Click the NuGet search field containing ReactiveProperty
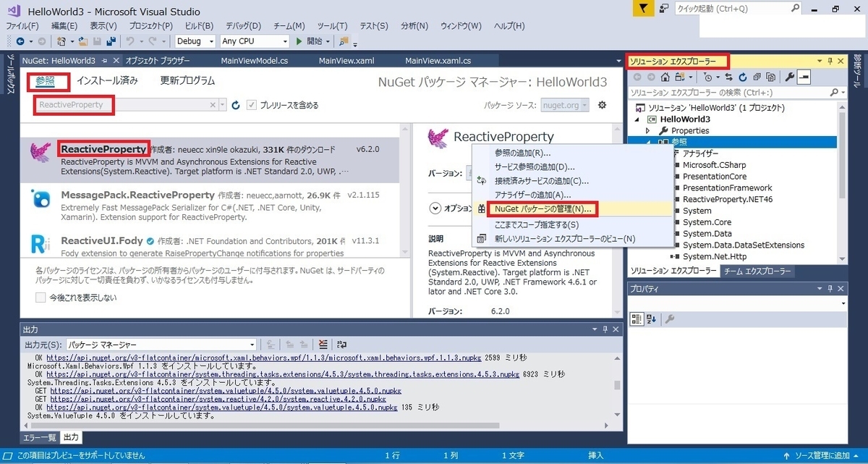The height and width of the screenshot is (464, 868). (x=127, y=105)
